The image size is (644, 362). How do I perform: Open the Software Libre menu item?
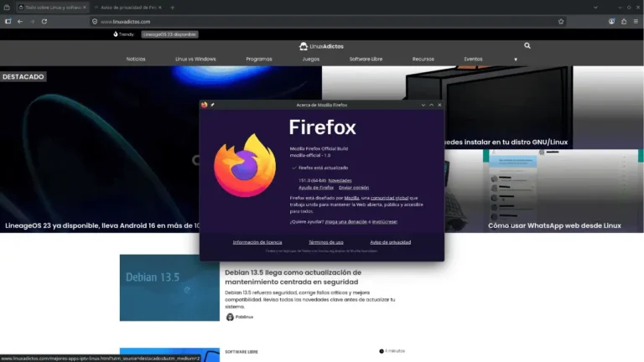coord(366,59)
